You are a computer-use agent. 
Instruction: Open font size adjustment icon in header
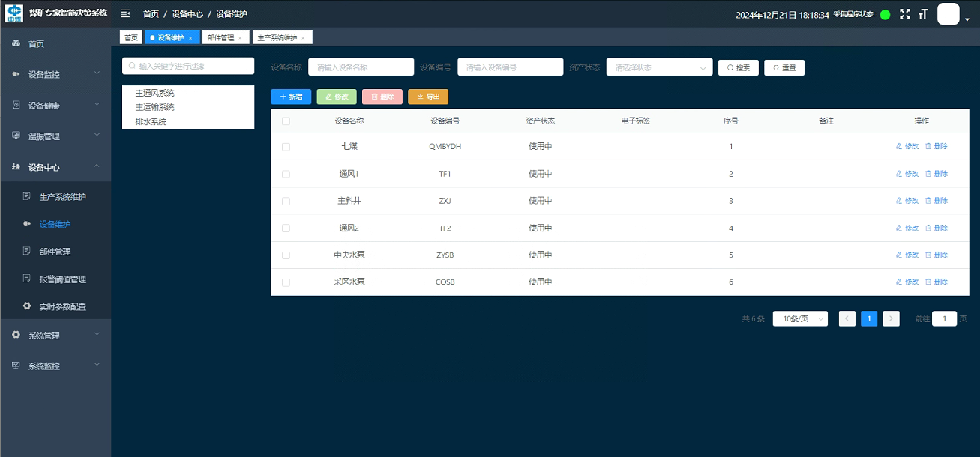tap(923, 14)
